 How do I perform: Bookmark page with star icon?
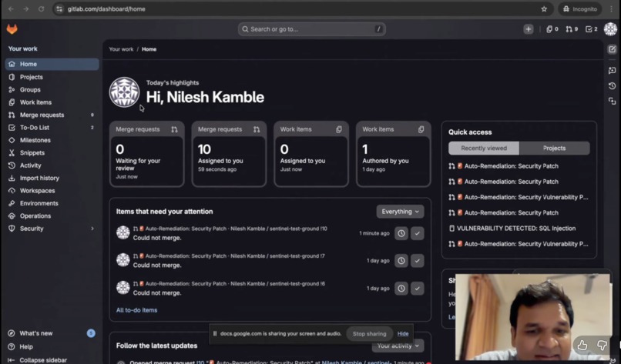[544, 8]
